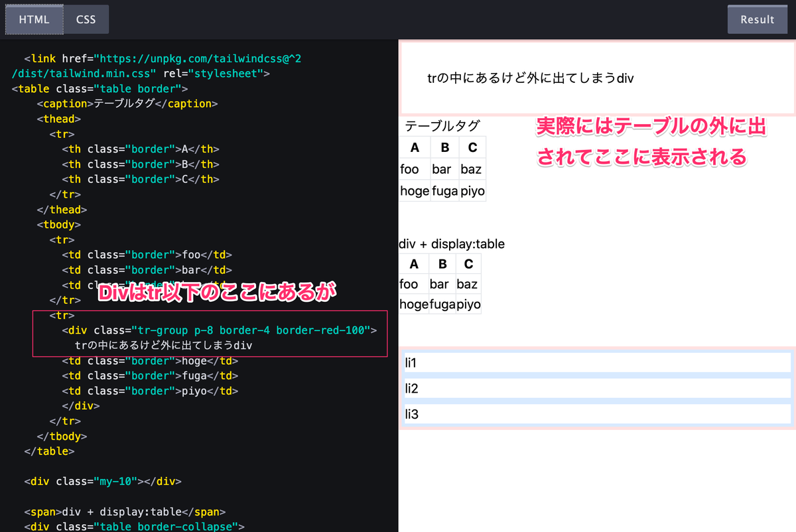Click the foo cell in テーブルタグ table

coord(415,169)
